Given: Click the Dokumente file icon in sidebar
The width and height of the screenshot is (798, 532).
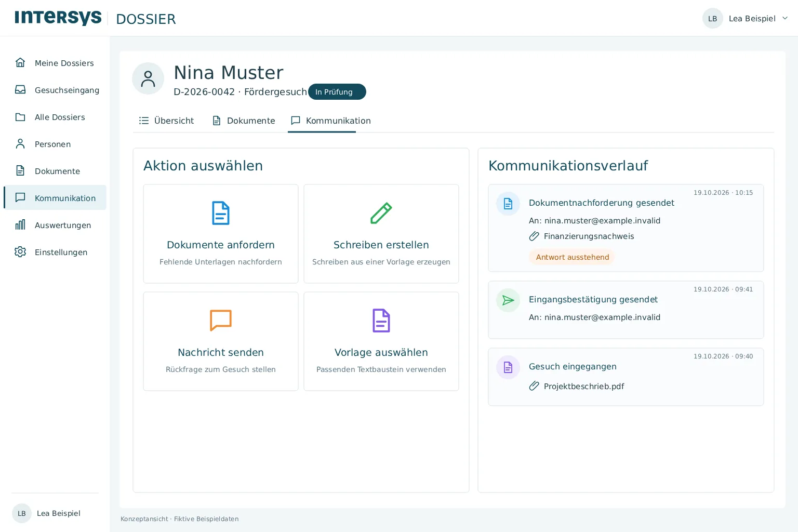Looking at the screenshot, I should (x=20, y=171).
